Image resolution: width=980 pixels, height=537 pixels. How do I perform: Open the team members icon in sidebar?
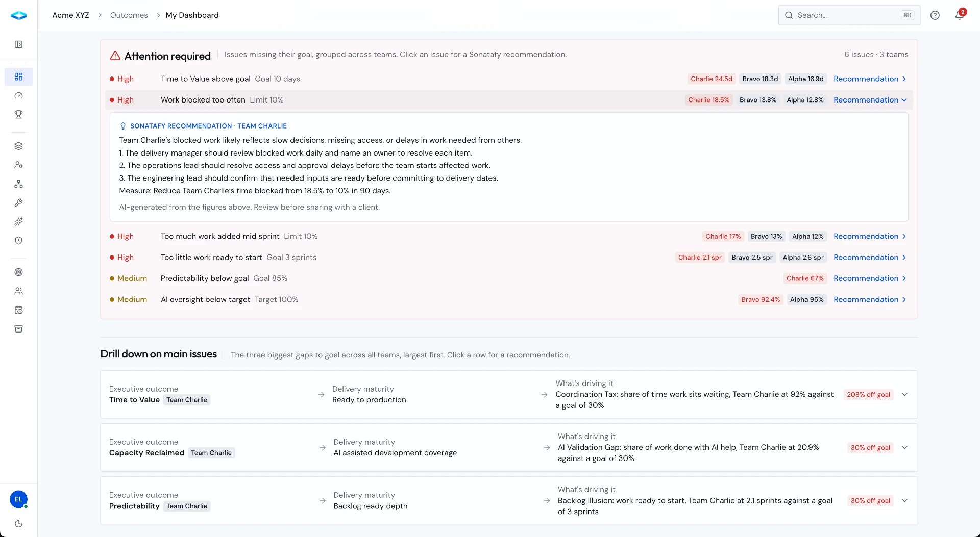tap(18, 291)
